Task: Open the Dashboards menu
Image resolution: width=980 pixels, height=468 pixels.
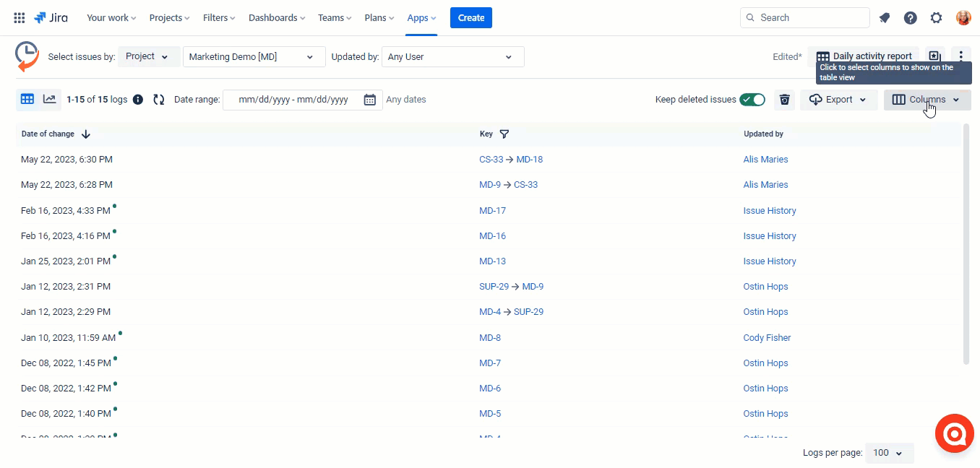Action: click(277, 18)
